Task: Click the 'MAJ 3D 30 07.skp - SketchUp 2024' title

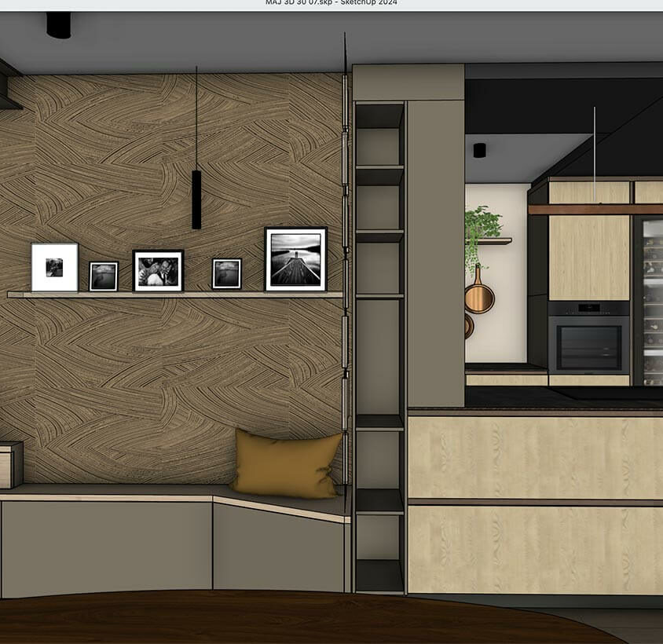Action: coord(331,2)
